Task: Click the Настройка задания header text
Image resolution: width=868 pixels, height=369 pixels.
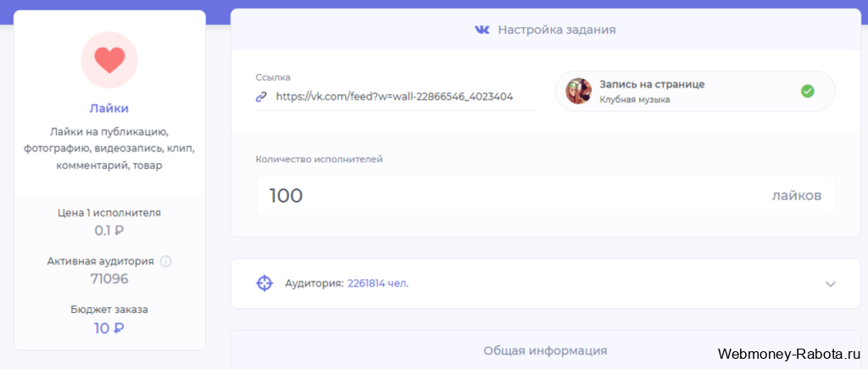Action: [x=557, y=30]
